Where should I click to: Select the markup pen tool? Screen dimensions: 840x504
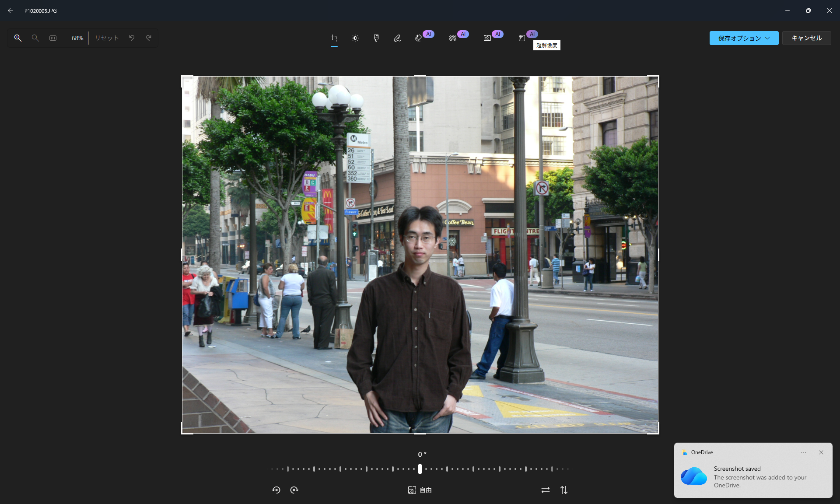[x=397, y=38]
